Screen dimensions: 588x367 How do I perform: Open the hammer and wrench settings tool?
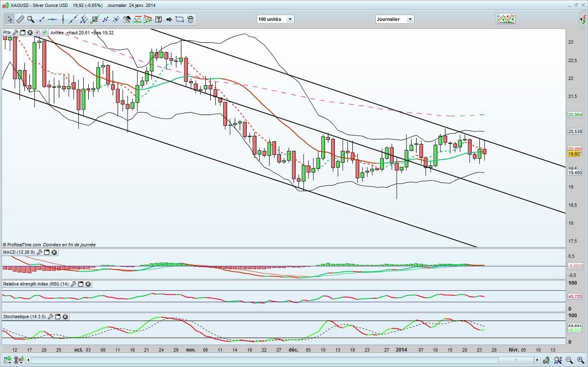[x=127, y=19]
